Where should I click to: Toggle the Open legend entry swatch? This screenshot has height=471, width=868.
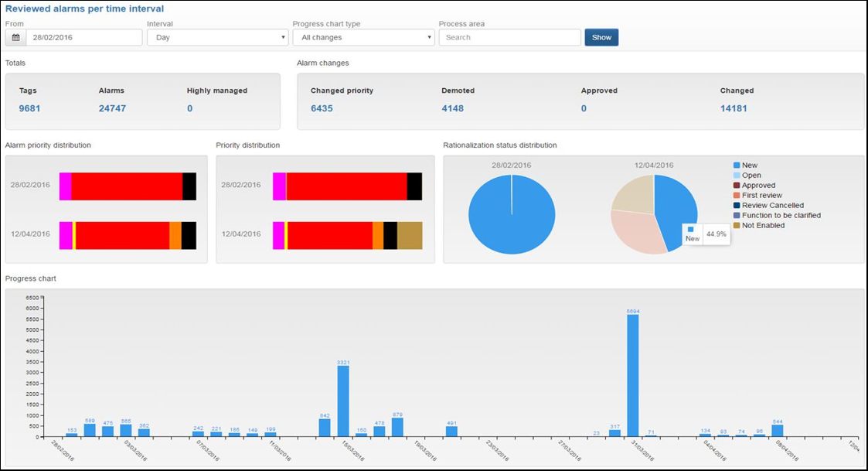(737, 175)
